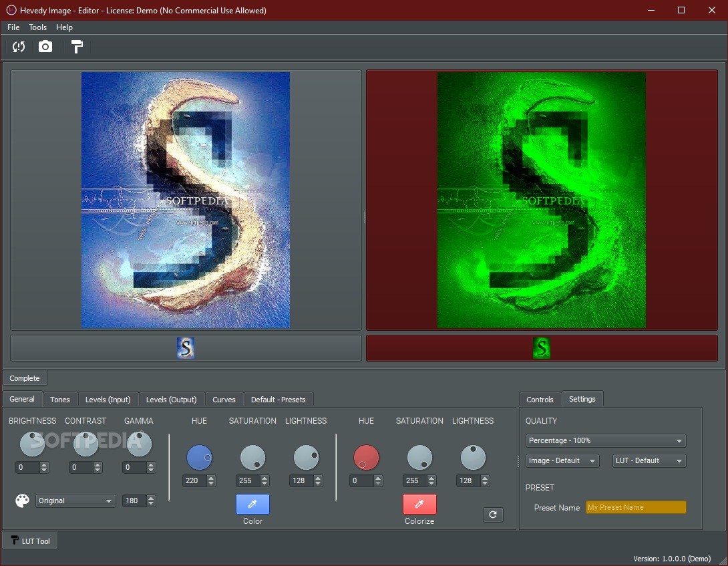Viewport: 728px width, 566px height.
Task: Click the blue Hue dial knob
Action: coord(199,457)
